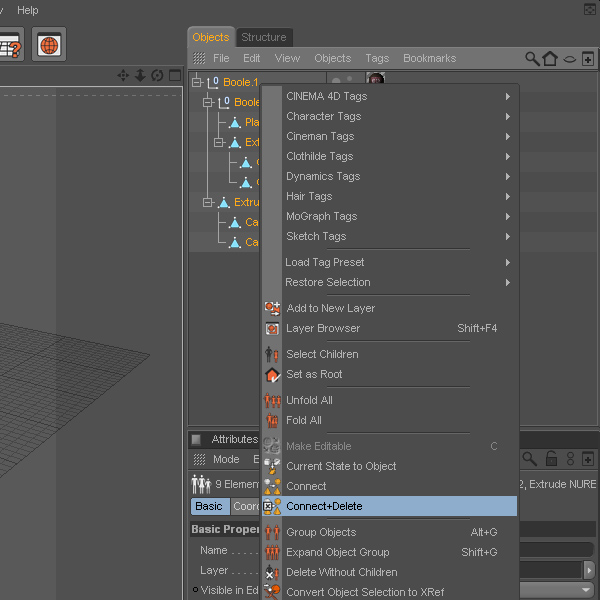
Task: Click the Object Manager grip handle icon
Action: coord(199,58)
